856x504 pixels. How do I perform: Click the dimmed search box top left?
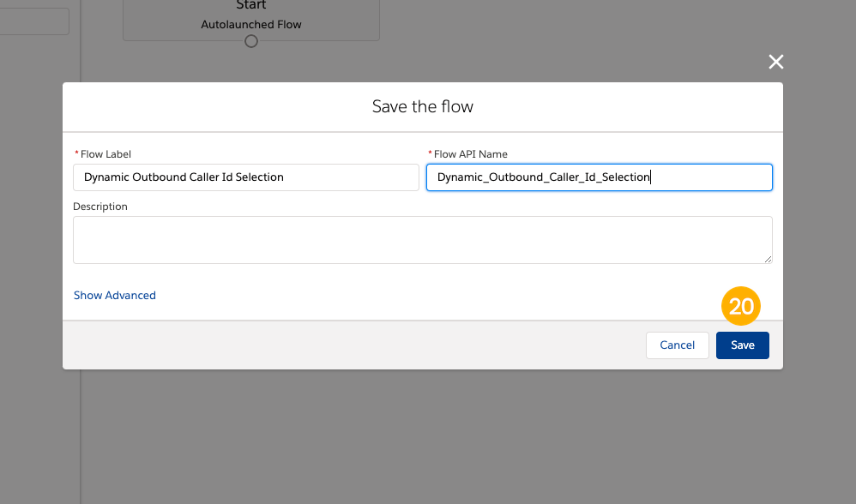coord(33,21)
